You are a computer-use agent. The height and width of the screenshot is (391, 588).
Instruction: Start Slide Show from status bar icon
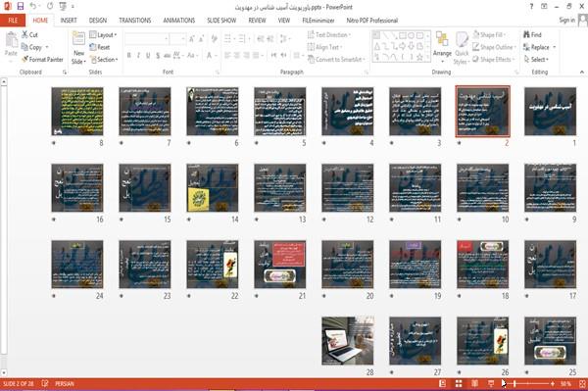pos(491,383)
